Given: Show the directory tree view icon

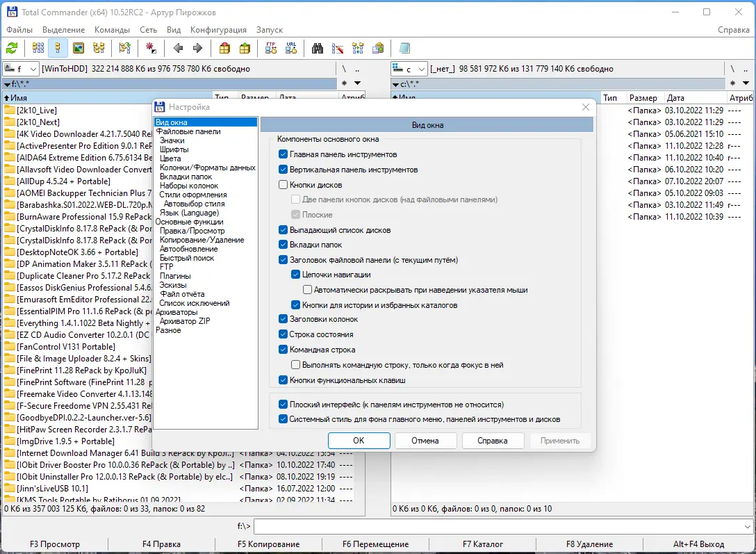Looking at the screenshot, I should tap(99, 48).
